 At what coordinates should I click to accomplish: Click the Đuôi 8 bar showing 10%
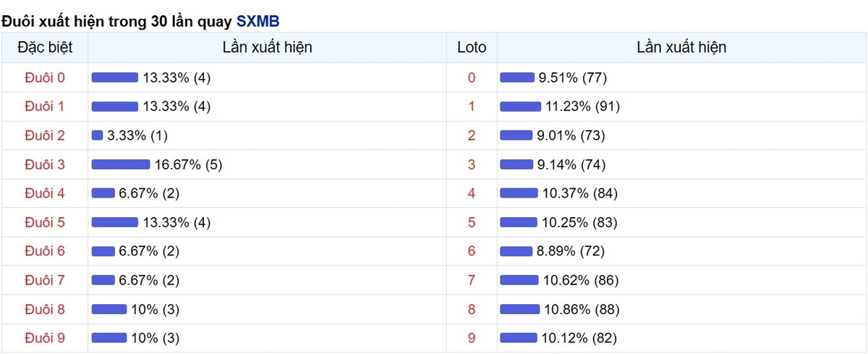pos(109,309)
